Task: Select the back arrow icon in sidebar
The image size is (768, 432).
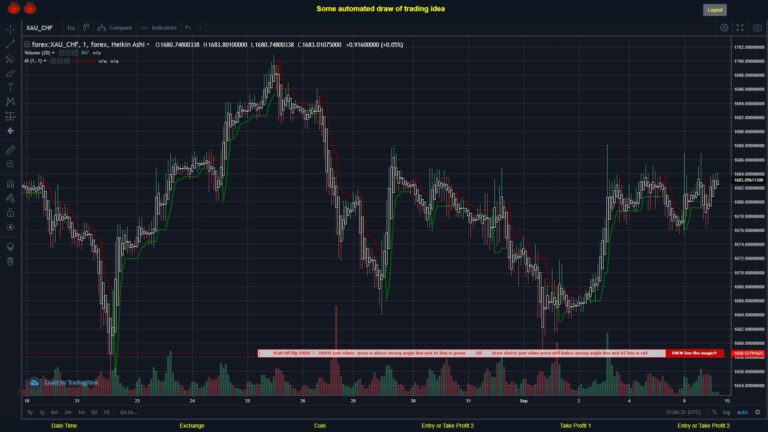Action: point(10,131)
